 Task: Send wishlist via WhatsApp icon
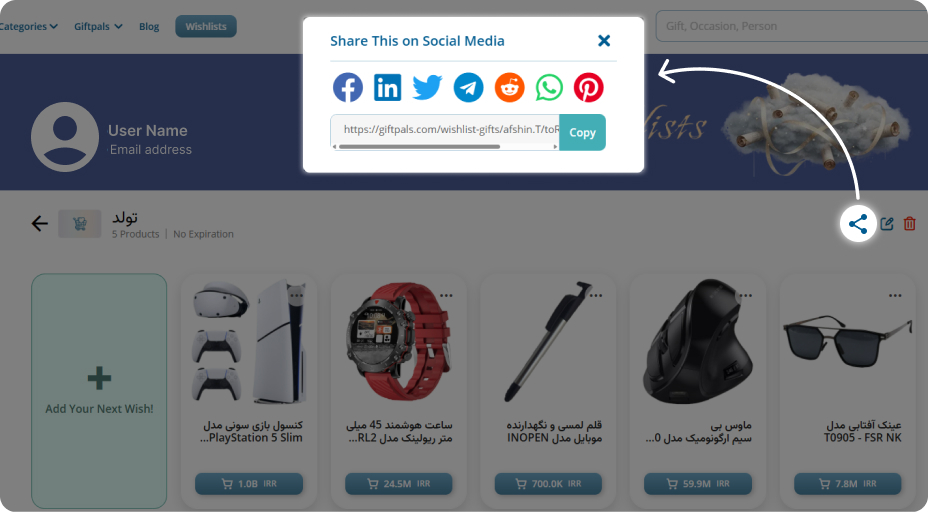click(x=549, y=88)
